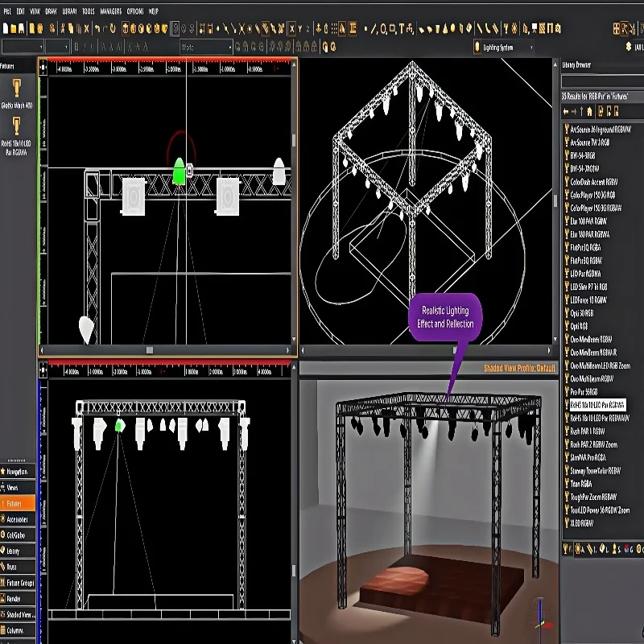Viewport: 644px width, 644px height.
Task: Switch to the Library tab
Action: pyautogui.click(x=18, y=551)
